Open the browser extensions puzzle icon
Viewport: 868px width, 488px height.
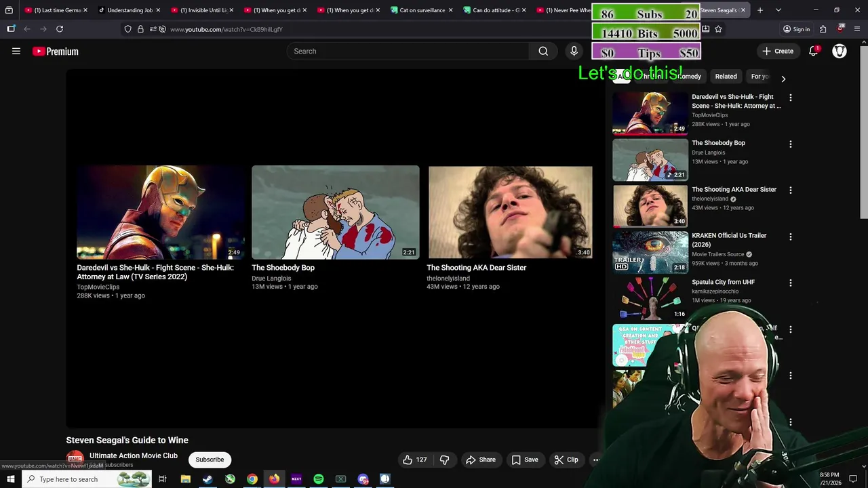pyautogui.click(x=823, y=29)
